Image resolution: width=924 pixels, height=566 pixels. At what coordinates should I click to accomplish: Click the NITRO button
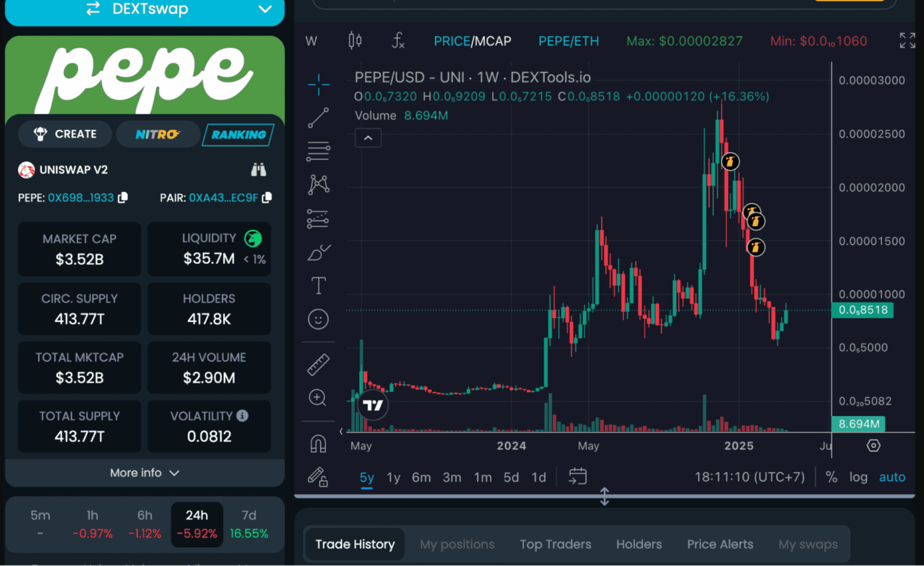(x=158, y=134)
